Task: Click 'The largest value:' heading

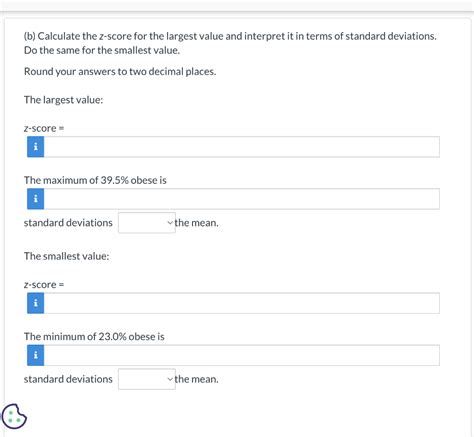Action: 64,100
